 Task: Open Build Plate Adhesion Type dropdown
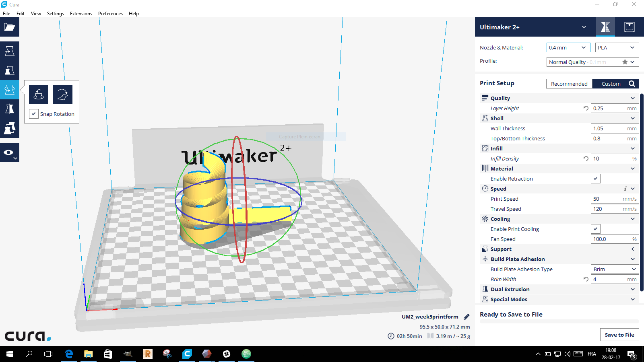[615, 269]
